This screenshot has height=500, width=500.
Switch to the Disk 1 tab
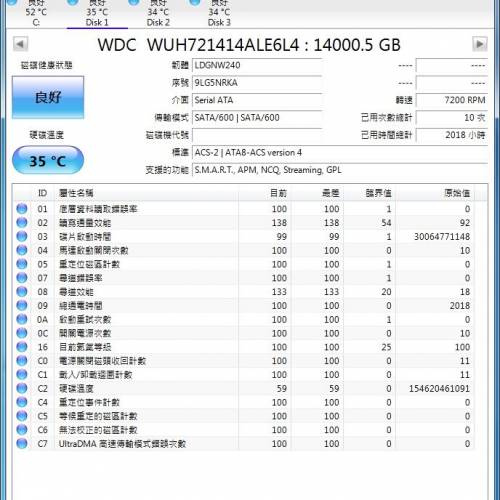tap(97, 13)
